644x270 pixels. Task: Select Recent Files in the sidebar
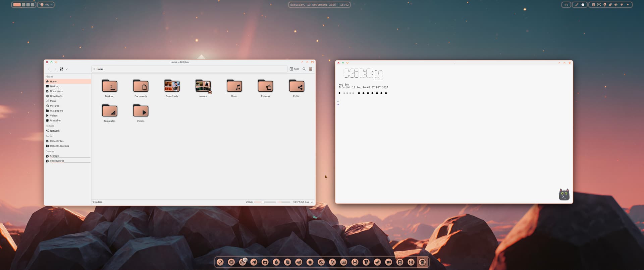click(57, 141)
